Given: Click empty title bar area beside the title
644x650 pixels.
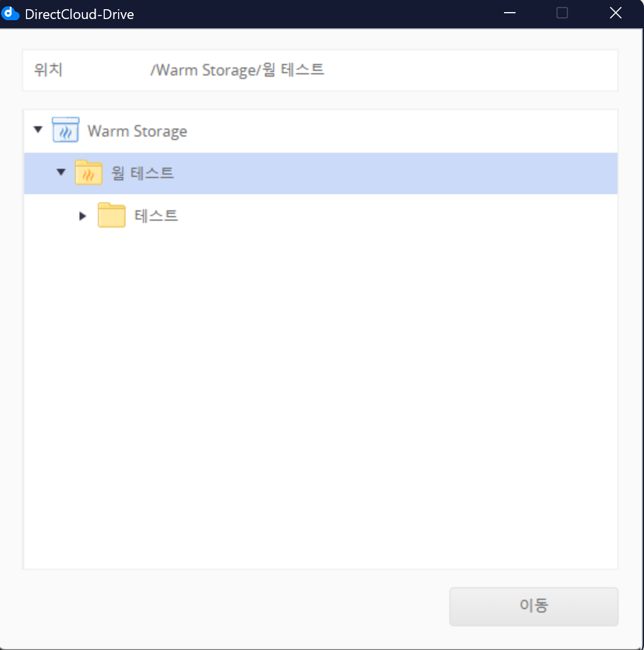Looking at the screenshot, I should pyautogui.click(x=317, y=14).
